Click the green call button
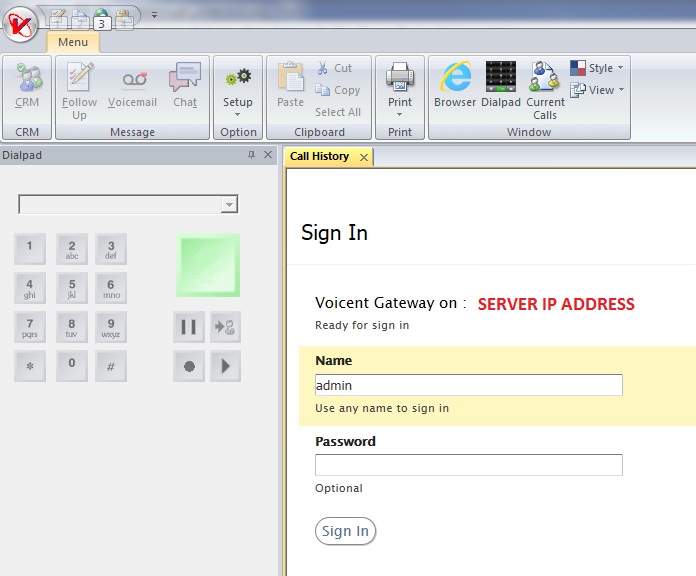Image resolution: width=696 pixels, height=576 pixels. pos(208,265)
